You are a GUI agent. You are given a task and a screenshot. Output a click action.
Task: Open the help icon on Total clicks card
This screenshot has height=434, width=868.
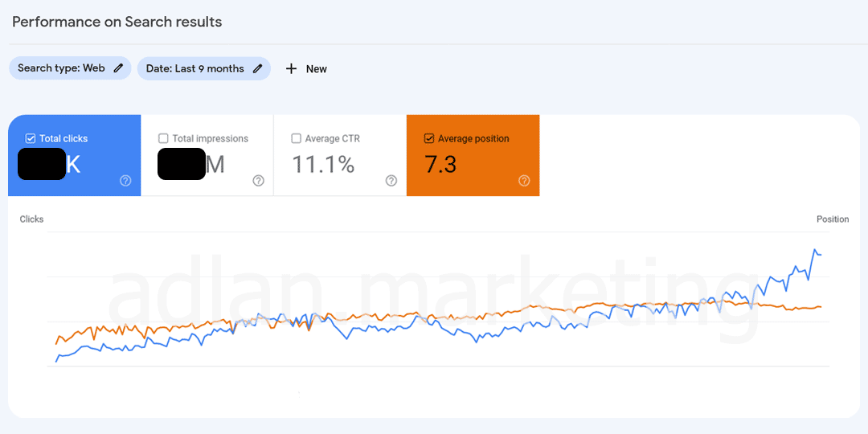tap(125, 181)
